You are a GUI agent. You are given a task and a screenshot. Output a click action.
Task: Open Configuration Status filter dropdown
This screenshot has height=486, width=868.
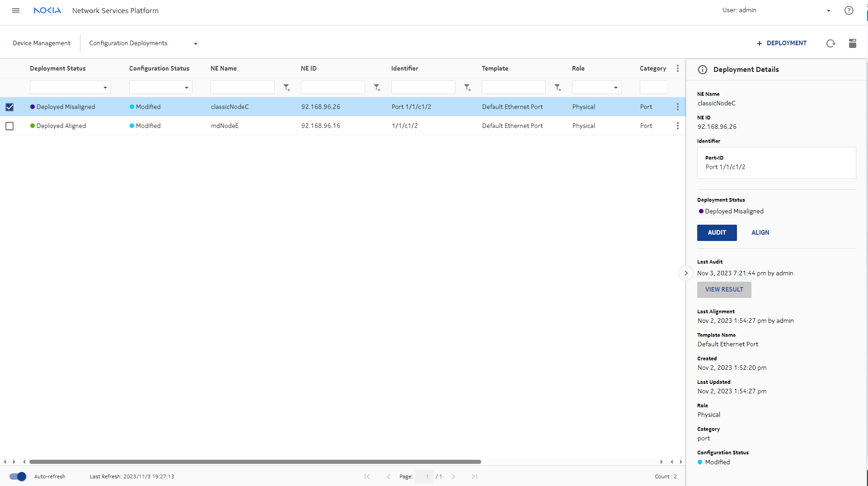[160, 87]
